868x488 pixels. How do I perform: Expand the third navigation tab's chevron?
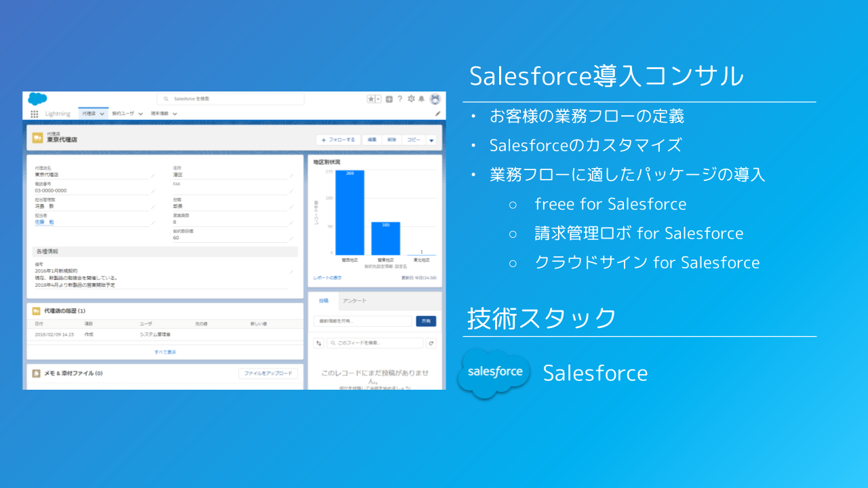coord(175,114)
